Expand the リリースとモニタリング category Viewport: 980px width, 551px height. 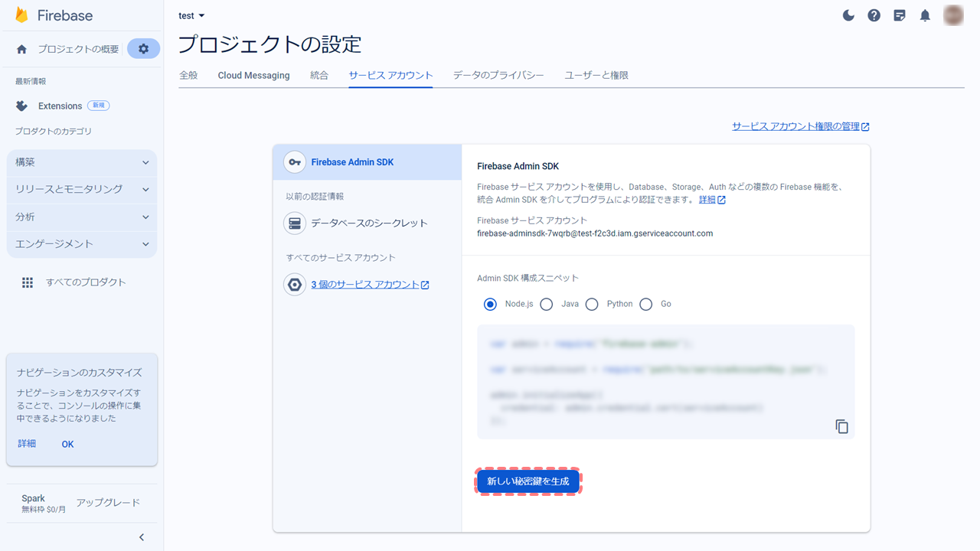click(81, 189)
